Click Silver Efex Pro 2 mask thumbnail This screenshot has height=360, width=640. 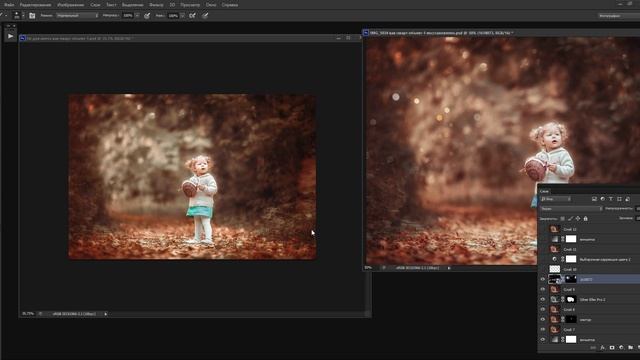pyautogui.click(x=571, y=300)
